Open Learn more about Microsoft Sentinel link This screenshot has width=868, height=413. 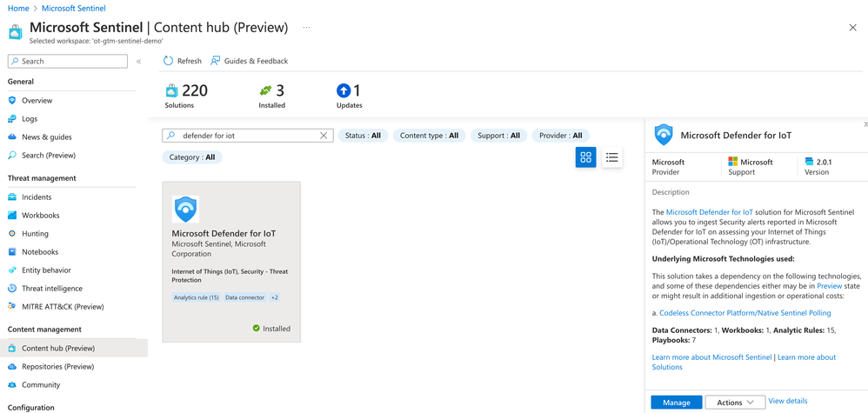point(712,357)
